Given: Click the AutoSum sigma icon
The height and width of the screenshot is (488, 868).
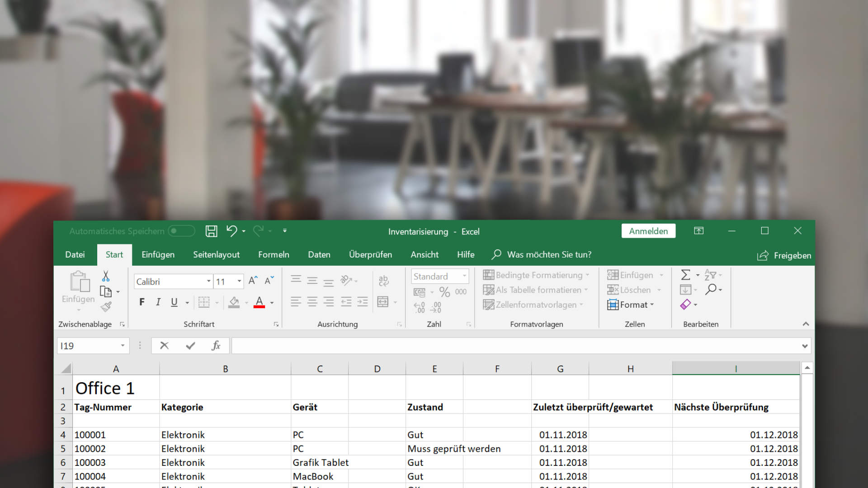Looking at the screenshot, I should click(685, 275).
